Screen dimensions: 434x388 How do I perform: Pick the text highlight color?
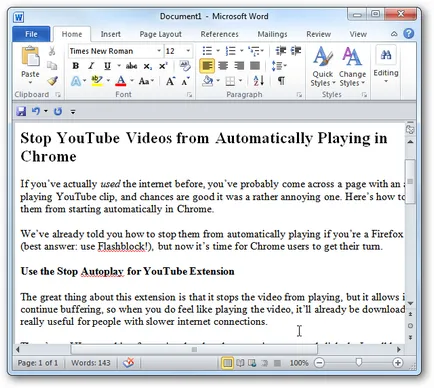click(x=97, y=81)
